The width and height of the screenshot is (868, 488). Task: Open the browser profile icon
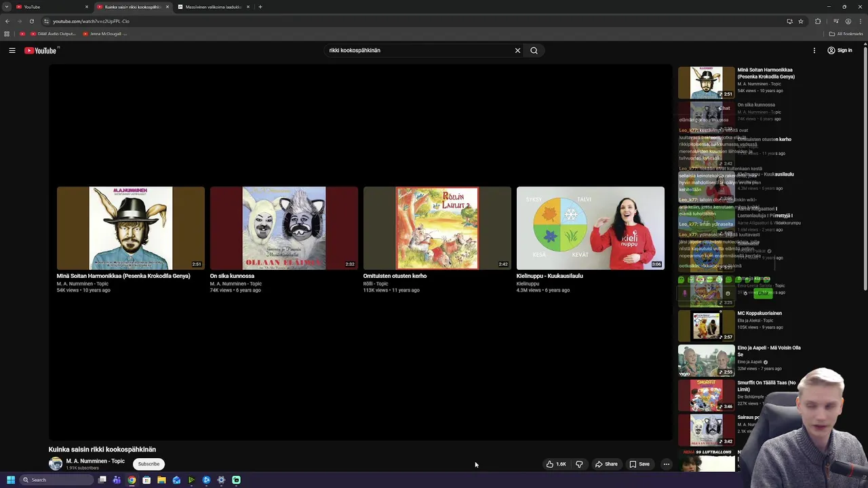pos(848,21)
